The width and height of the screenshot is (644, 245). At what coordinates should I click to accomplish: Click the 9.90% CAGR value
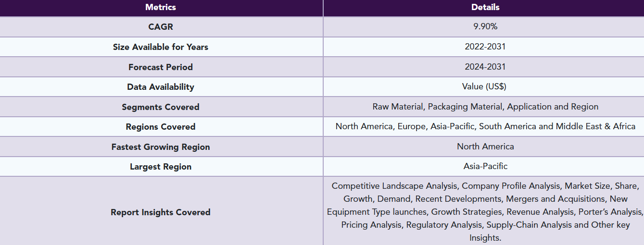coord(485,27)
